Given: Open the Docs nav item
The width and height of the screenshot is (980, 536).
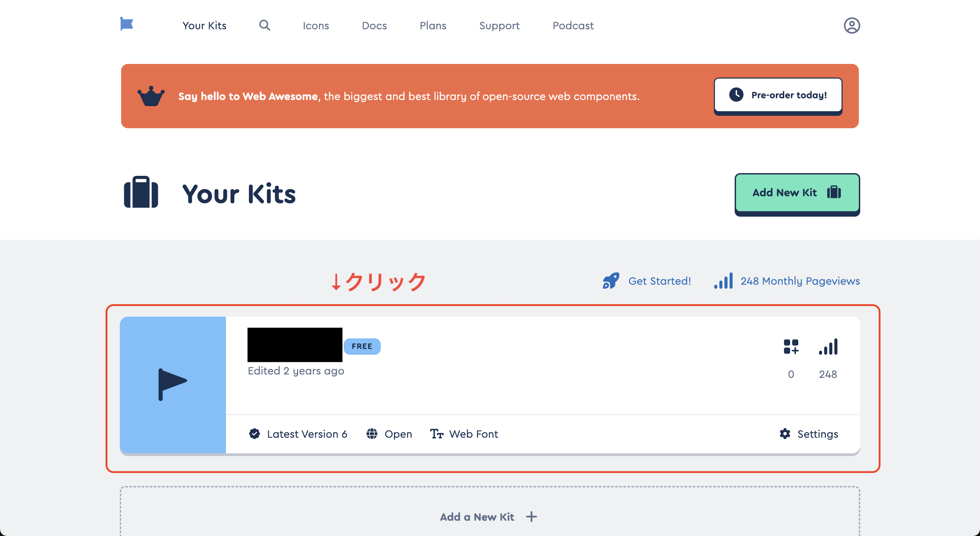Looking at the screenshot, I should [374, 26].
